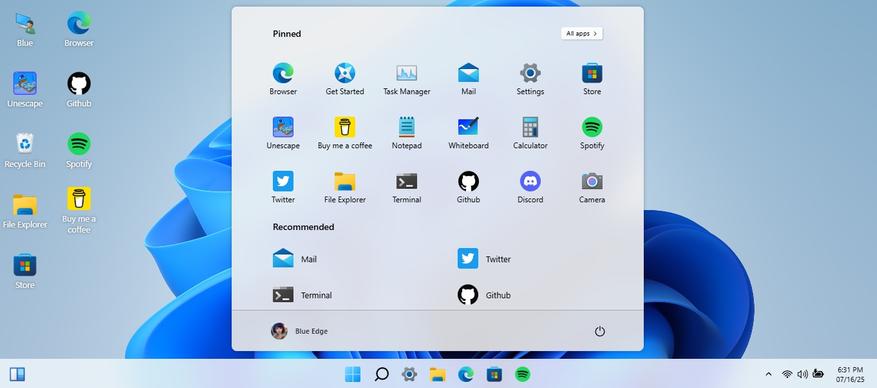Viewport: 877px width, 388px height.
Task: Open Edge browser from the taskbar
Action: pyautogui.click(x=466, y=374)
